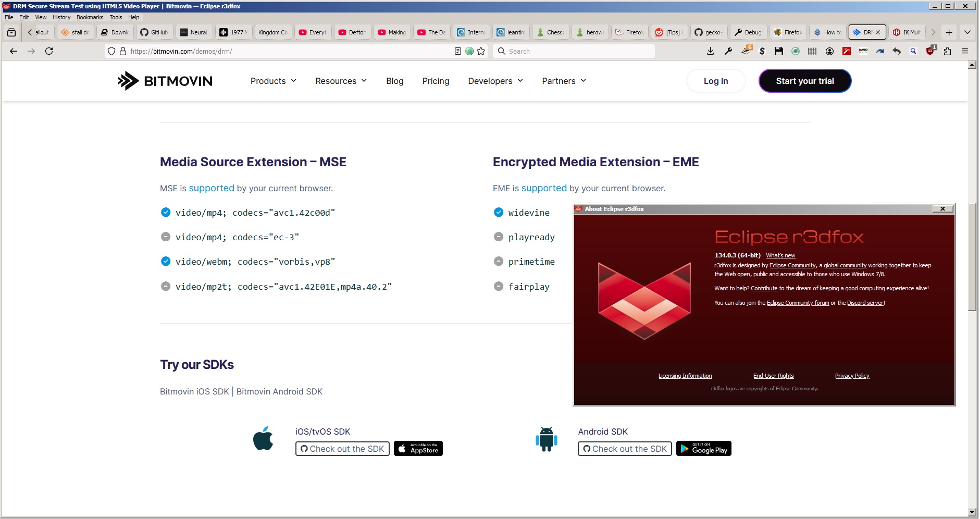This screenshot has width=980, height=519.
Task: Expand the Developers dropdown menu
Action: 495,81
